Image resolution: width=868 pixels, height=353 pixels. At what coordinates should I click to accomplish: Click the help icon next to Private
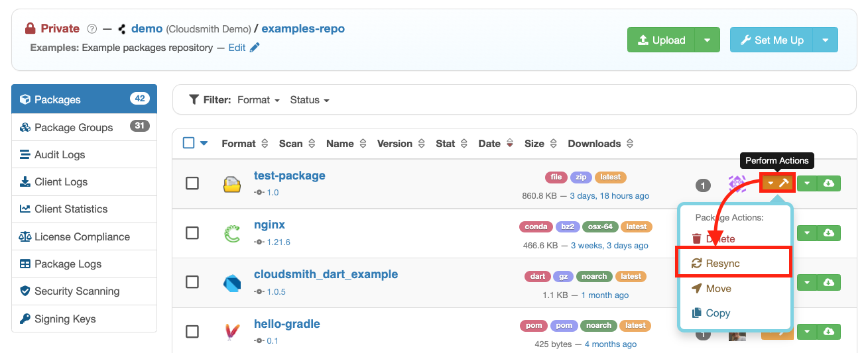click(92, 28)
